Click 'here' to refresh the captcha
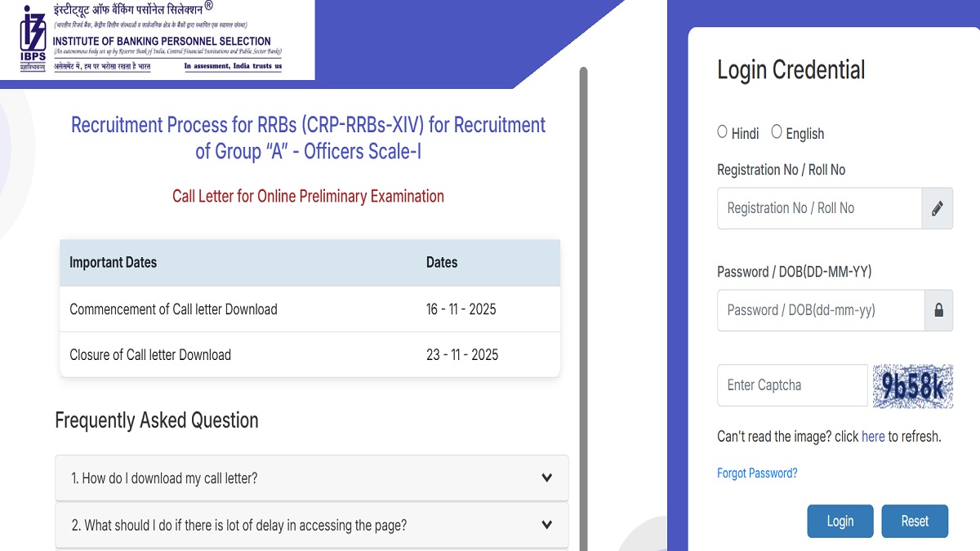This screenshot has width=980, height=551. (873, 436)
